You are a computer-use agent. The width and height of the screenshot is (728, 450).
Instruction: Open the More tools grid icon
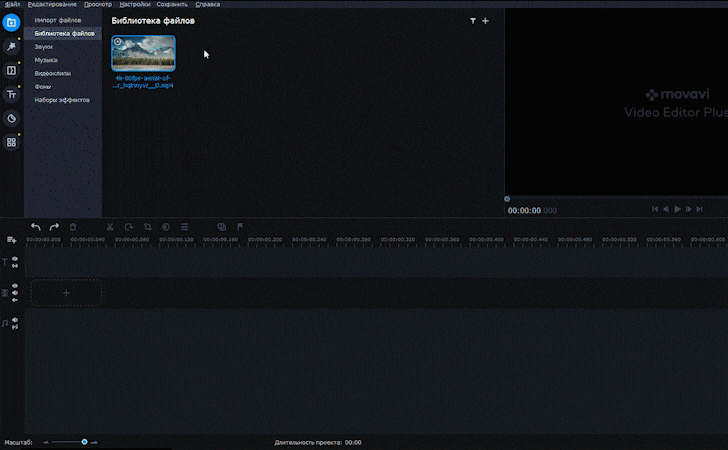(x=11, y=142)
